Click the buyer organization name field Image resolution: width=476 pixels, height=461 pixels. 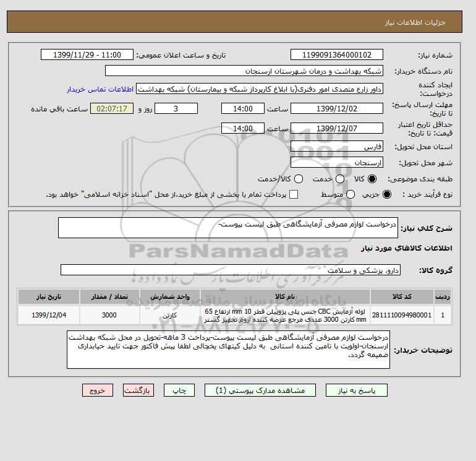(244, 71)
